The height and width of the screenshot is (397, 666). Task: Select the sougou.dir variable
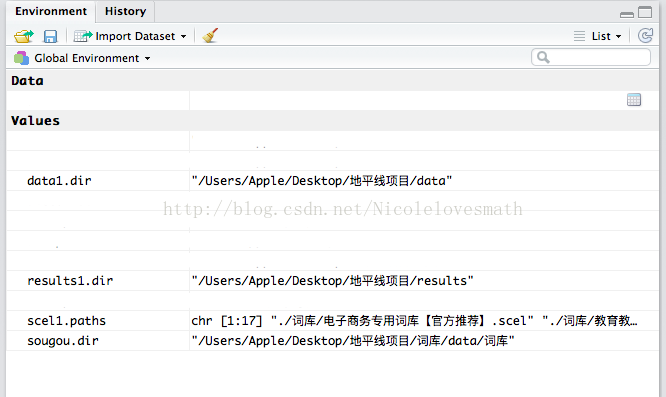pyautogui.click(x=63, y=341)
